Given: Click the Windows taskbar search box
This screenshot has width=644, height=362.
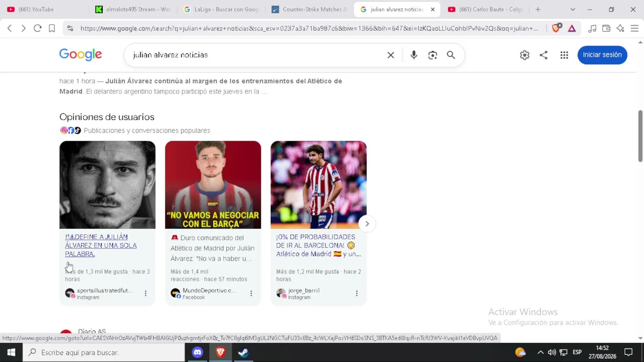Looking at the screenshot, I should [104, 352].
